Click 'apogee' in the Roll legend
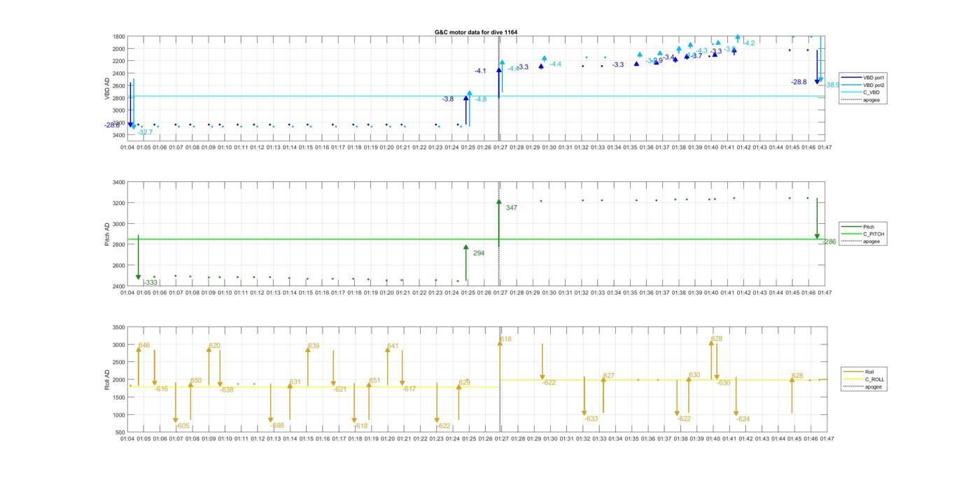The height and width of the screenshot is (485, 980). [x=873, y=386]
